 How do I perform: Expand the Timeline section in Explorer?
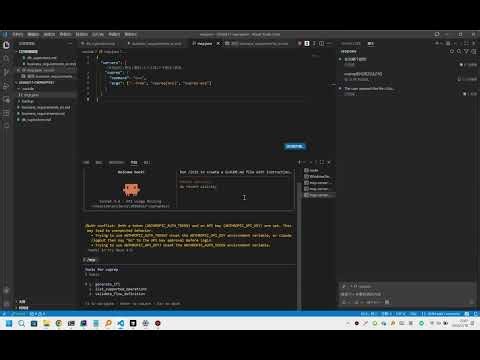pyautogui.click(x=23, y=308)
